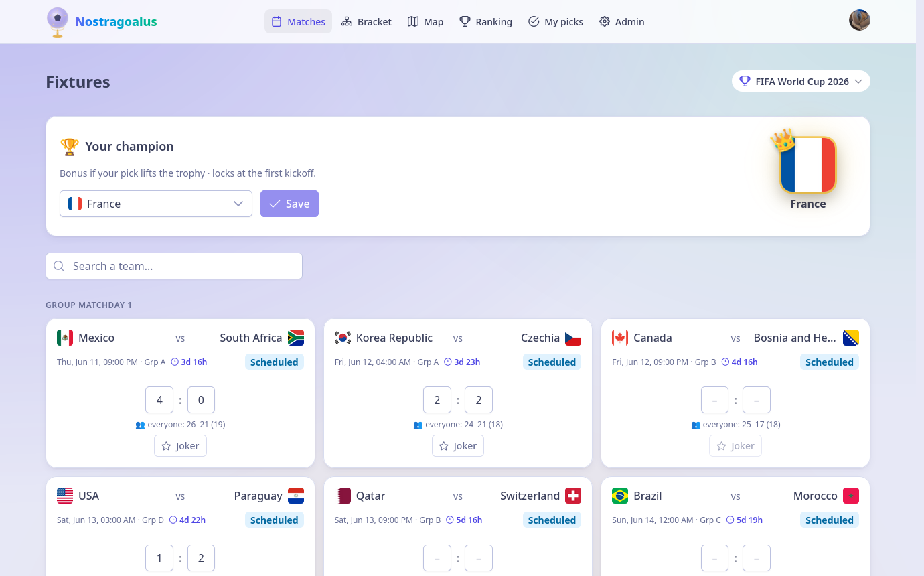Click the 3d 16h countdown on Mexico match
Viewport: 924px width, 576px height.
(x=189, y=362)
